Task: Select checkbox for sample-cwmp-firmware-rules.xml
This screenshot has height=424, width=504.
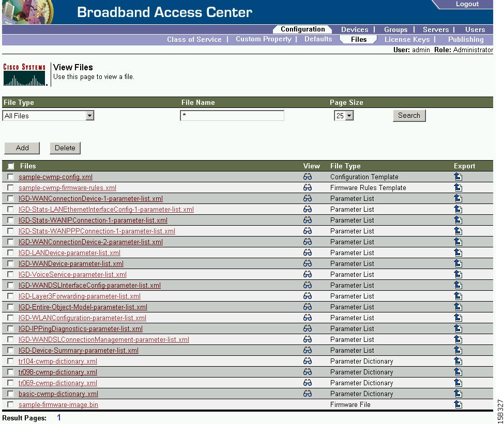Action: point(11,187)
